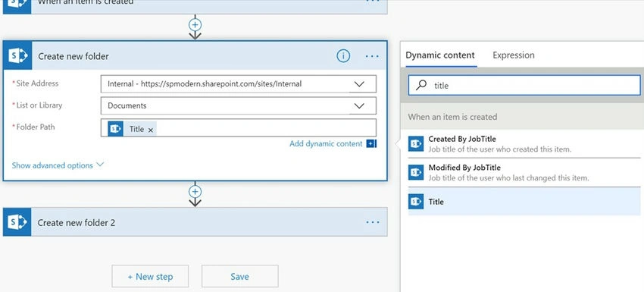Open the Site Address dropdown
This screenshot has height=292, width=644.
(x=359, y=84)
